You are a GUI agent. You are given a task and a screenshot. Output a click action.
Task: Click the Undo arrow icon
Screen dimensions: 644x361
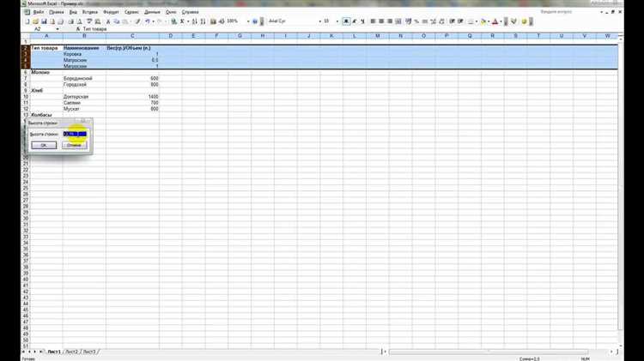click(x=148, y=21)
